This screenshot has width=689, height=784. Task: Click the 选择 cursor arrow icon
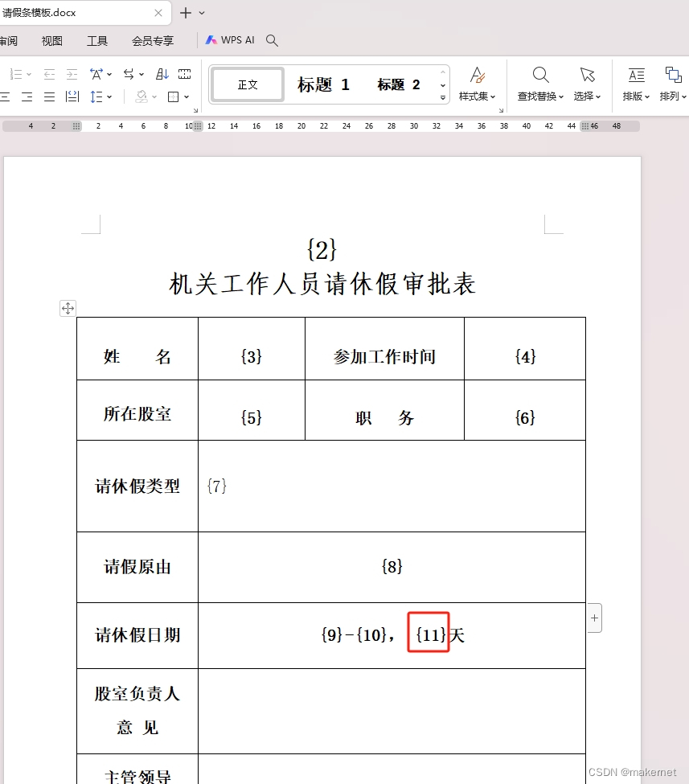coord(588,75)
